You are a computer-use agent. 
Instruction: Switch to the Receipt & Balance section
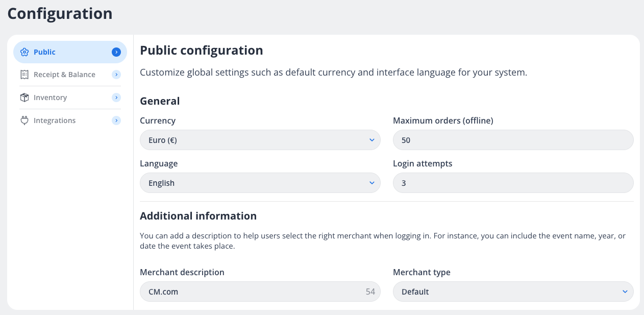tap(64, 75)
